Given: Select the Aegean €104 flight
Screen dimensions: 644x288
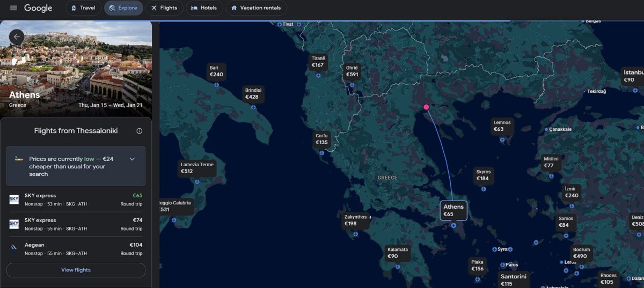Looking at the screenshot, I should click(x=76, y=249).
